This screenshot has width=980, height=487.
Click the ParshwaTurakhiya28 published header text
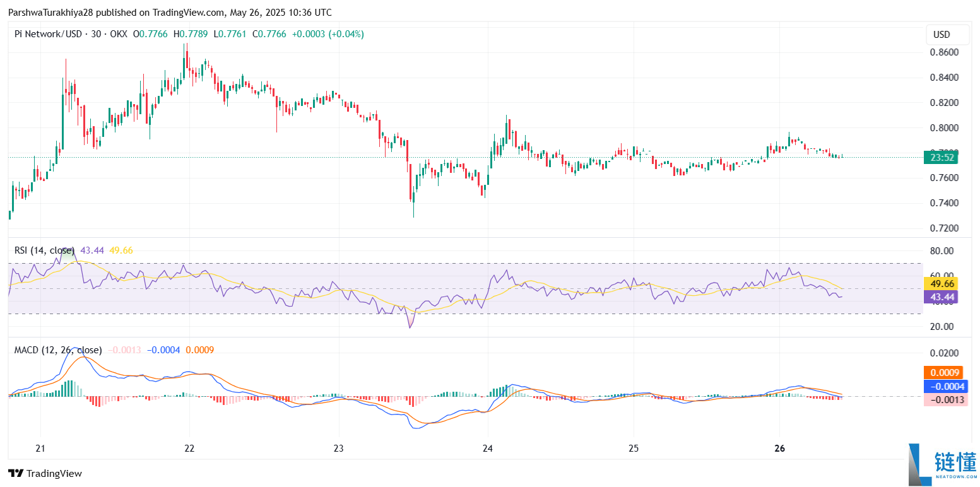point(170,13)
